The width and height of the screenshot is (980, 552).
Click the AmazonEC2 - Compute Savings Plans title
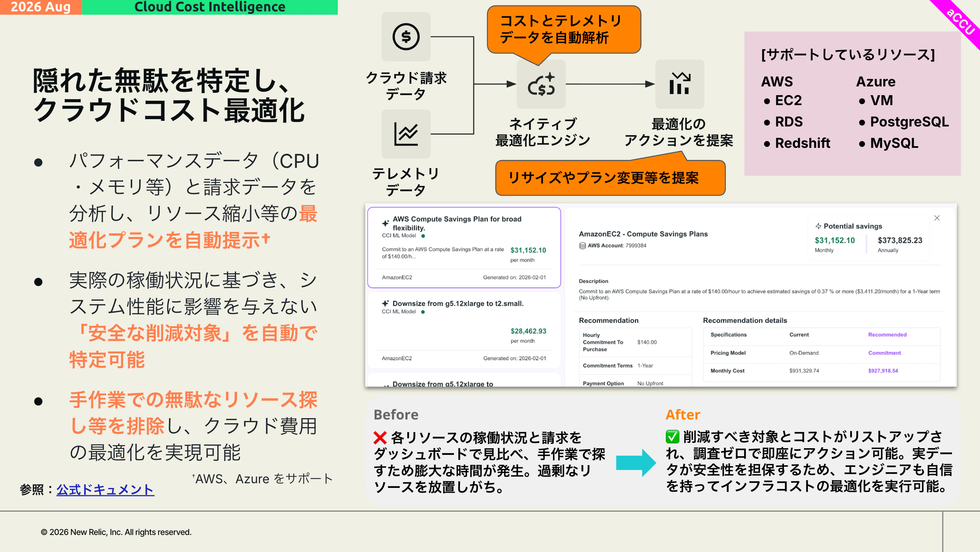[x=643, y=234]
